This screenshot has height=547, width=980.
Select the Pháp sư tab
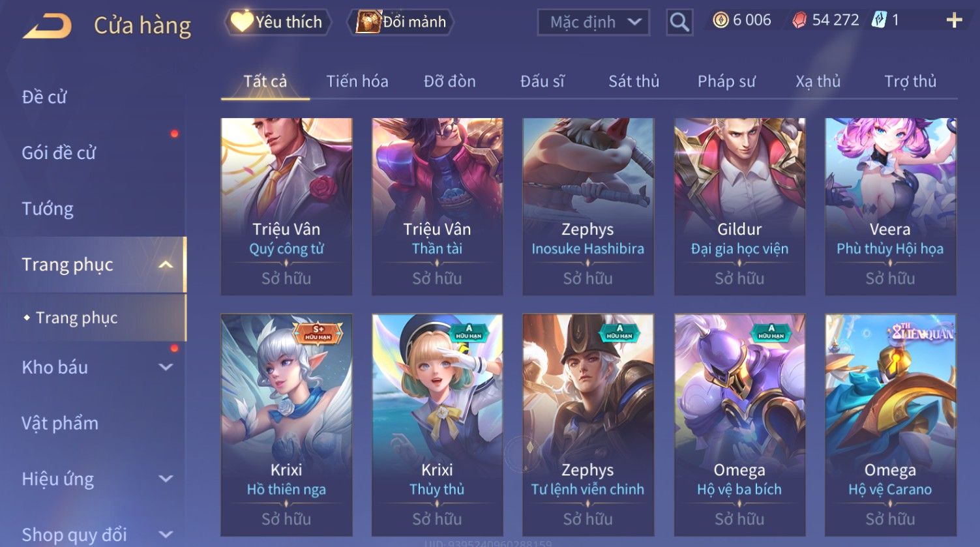click(x=726, y=81)
